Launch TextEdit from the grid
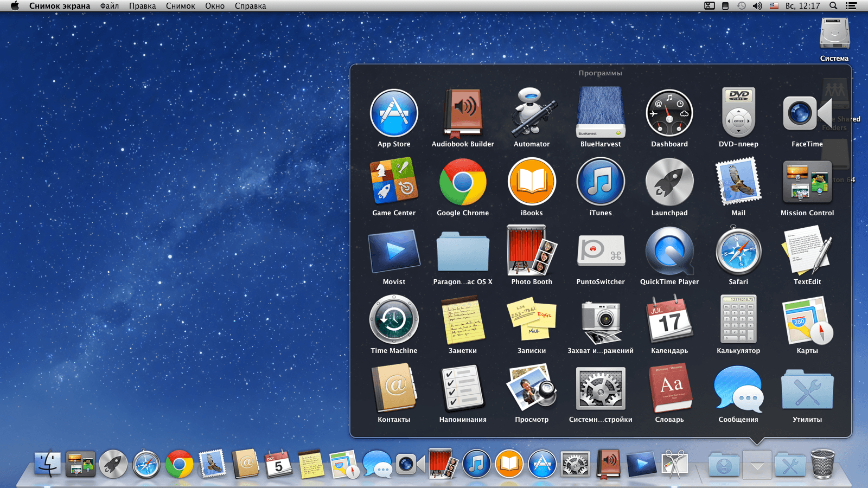 click(807, 251)
